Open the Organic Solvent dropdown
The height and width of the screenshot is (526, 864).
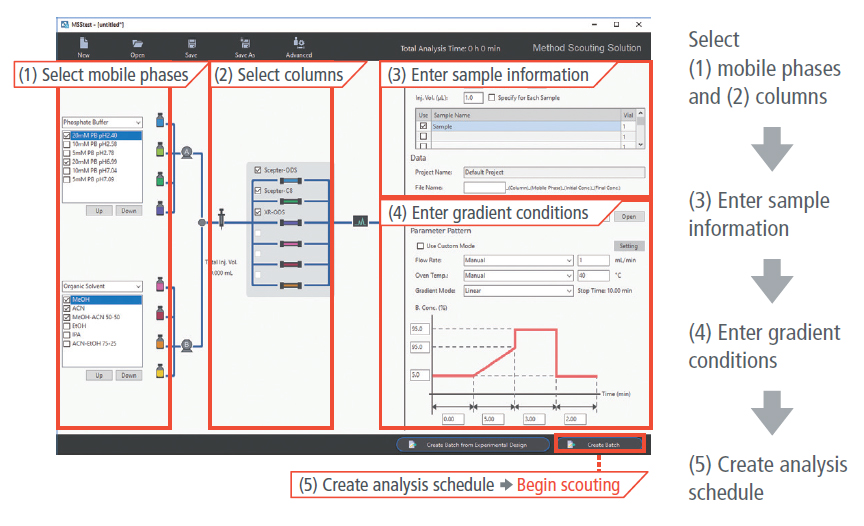pyautogui.click(x=102, y=286)
